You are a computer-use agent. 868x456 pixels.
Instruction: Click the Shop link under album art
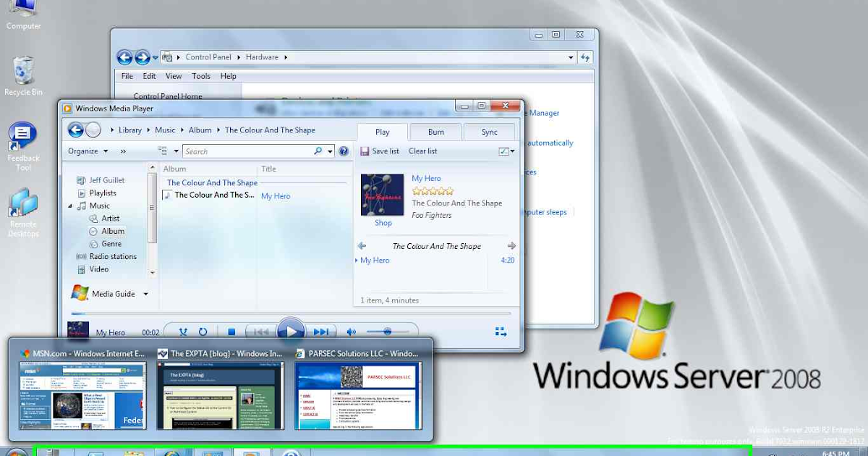pyautogui.click(x=383, y=223)
